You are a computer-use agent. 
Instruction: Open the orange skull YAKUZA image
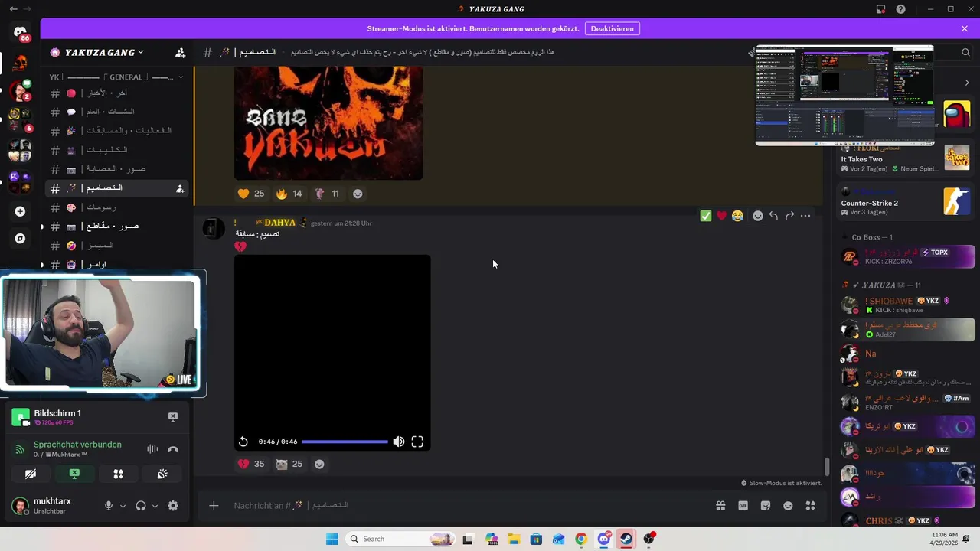(x=328, y=122)
